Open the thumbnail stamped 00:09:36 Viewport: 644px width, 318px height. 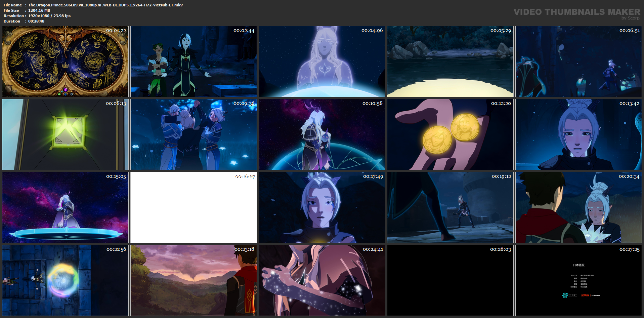(194, 134)
